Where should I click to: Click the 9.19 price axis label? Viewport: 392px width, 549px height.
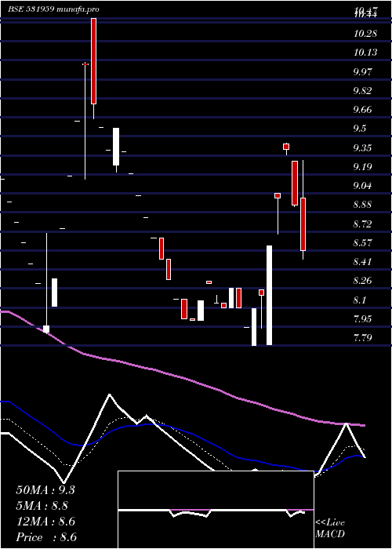tap(362, 166)
